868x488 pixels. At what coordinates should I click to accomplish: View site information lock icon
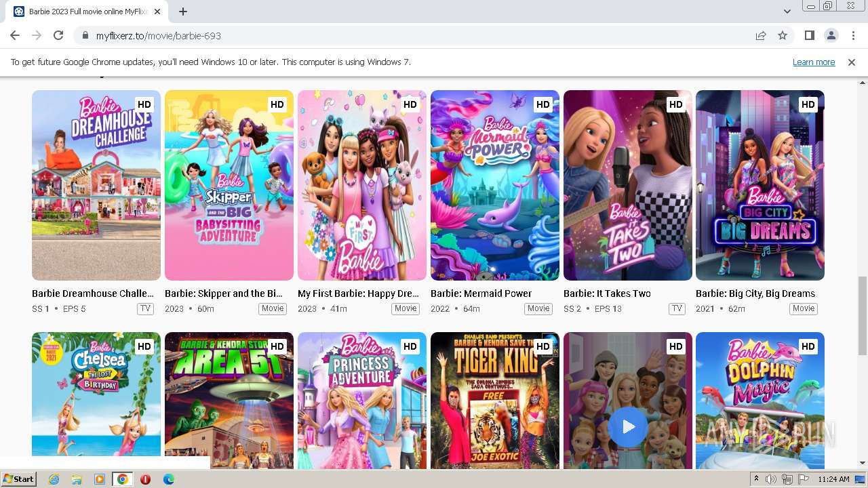(85, 35)
